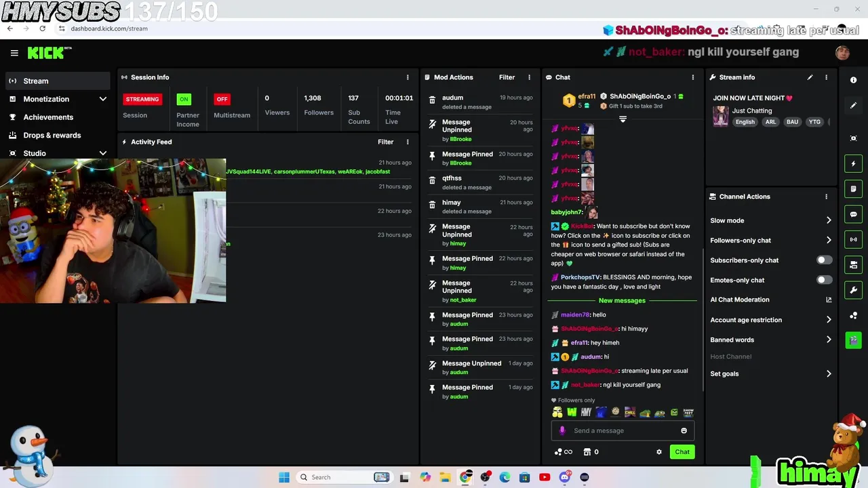Click the English language tag
868x488 pixels.
[745, 122]
